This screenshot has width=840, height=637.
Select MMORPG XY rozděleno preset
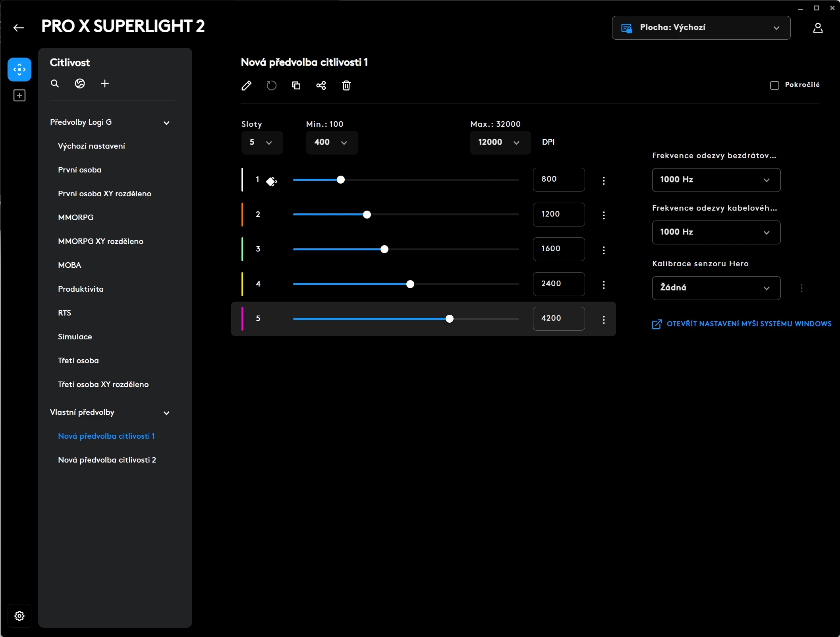100,242
